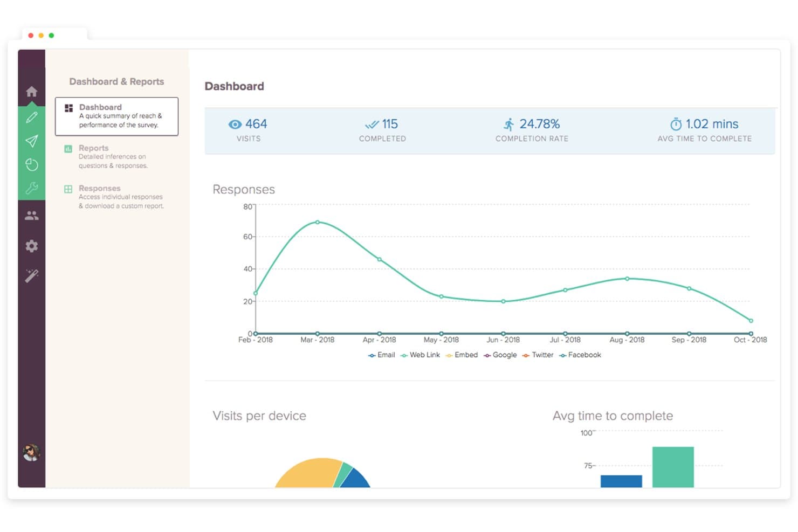Viewport: 798px width, 532px height.
Task: Toggle the Web Link series in legend
Action: pos(420,355)
